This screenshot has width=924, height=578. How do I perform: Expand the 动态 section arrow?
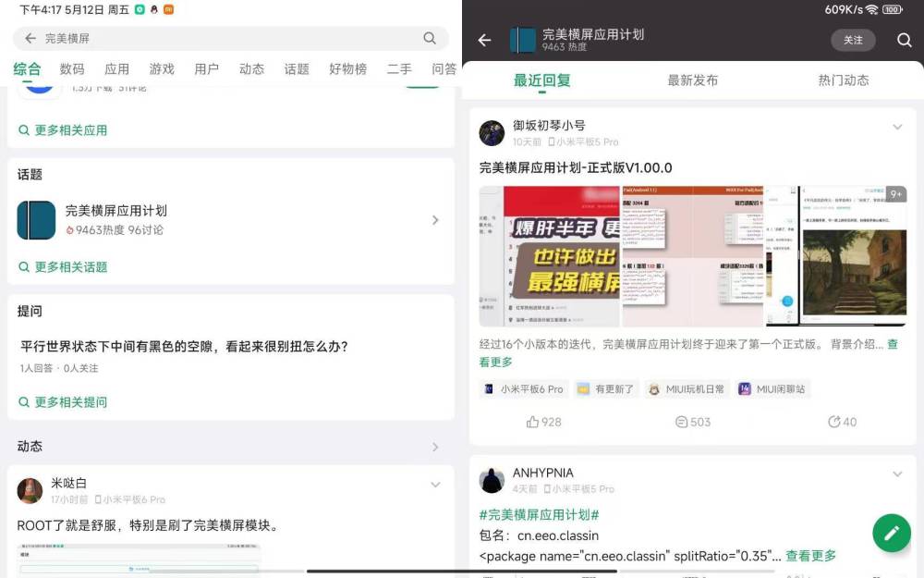click(435, 447)
